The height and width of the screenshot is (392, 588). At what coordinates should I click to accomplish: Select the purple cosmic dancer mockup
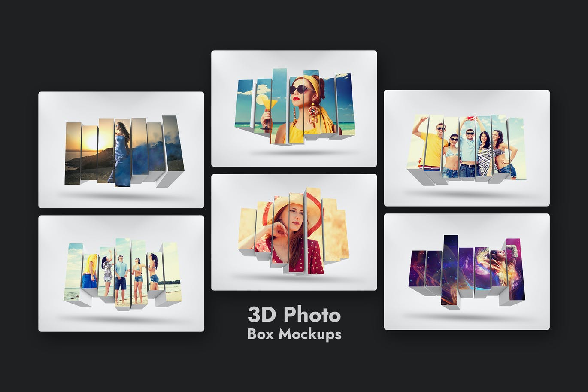point(467,272)
